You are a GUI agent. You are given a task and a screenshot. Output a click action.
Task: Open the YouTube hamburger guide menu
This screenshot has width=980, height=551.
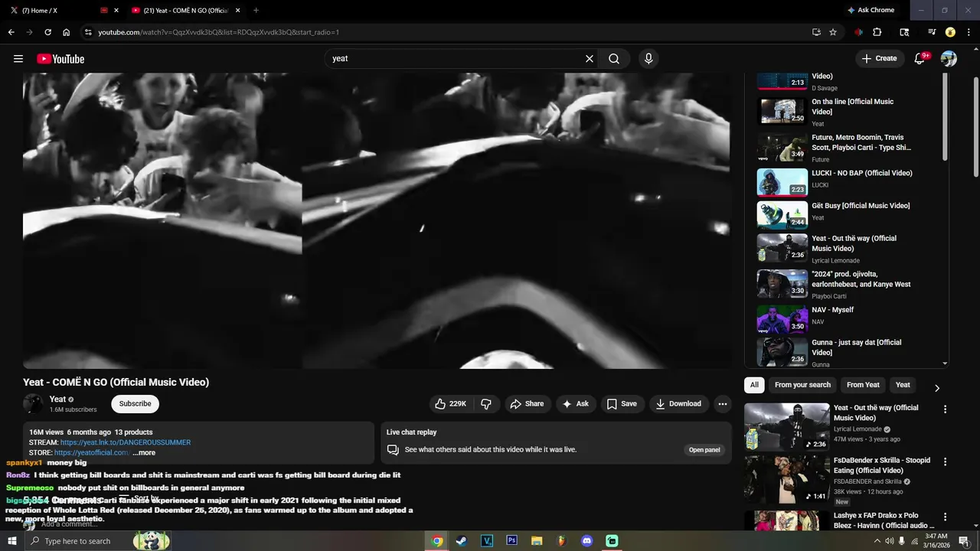[18, 59]
